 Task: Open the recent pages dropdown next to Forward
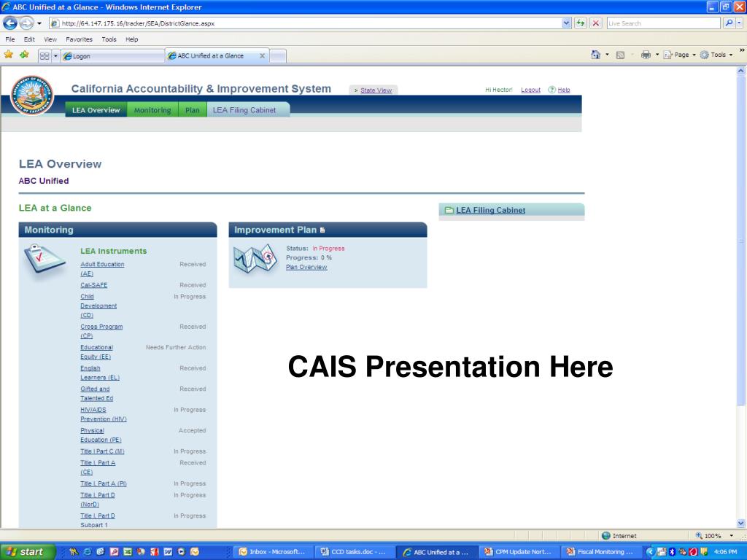[39, 23]
